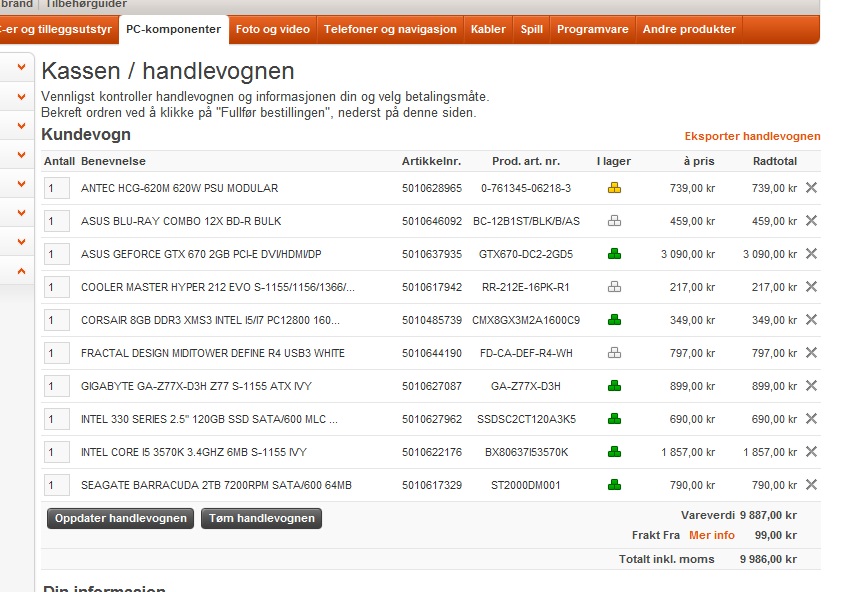
Task: Click product name ASUS GEFORCE GTX 670
Action: tap(201, 254)
